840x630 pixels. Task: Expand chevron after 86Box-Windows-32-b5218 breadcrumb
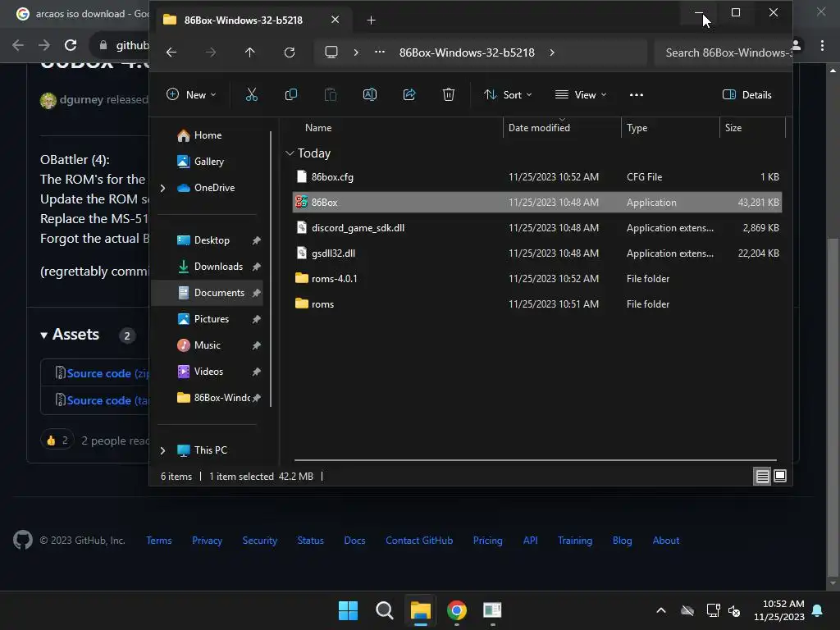tap(552, 52)
